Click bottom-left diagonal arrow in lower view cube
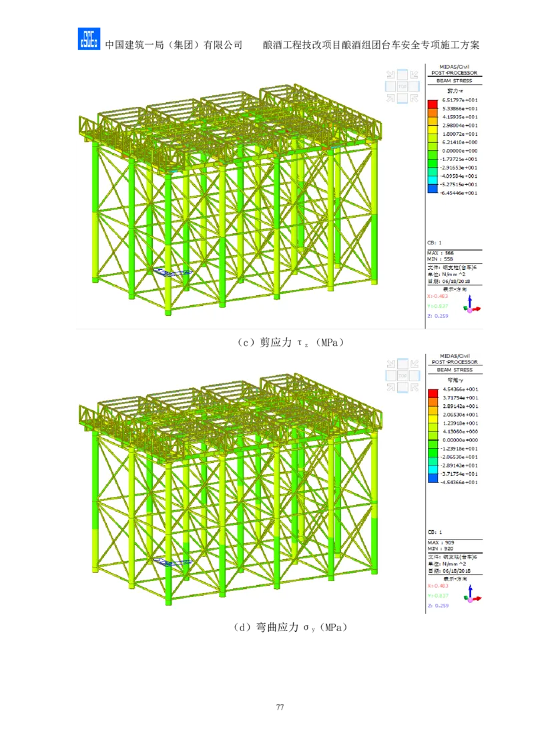The width and height of the screenshot is (534, 756). coord(390,388)
